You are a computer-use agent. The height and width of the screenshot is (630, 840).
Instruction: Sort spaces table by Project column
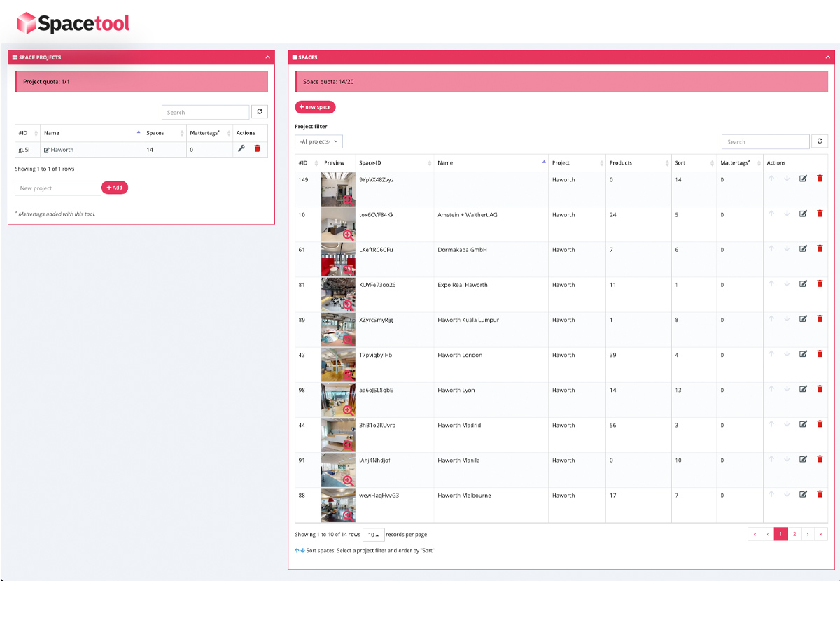pyautogui.click(x=577, y=162)
